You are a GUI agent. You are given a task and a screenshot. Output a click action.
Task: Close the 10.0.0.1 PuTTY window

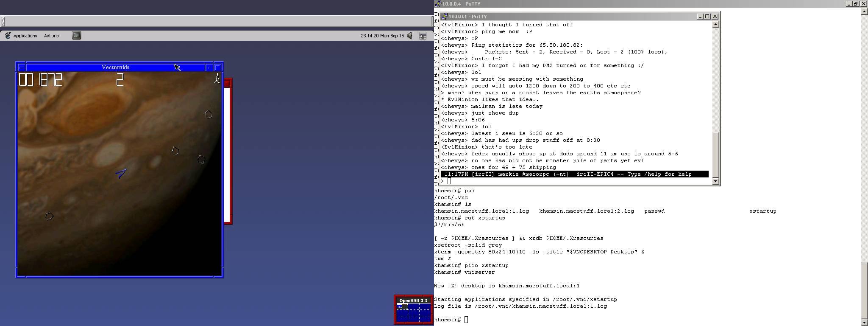pyautogui.click(x=715, y=17)
